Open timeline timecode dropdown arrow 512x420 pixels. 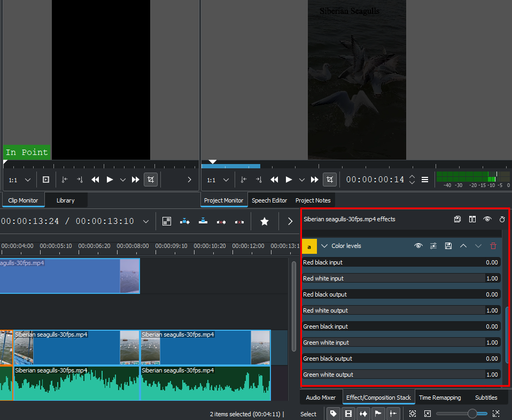[146, 221]
